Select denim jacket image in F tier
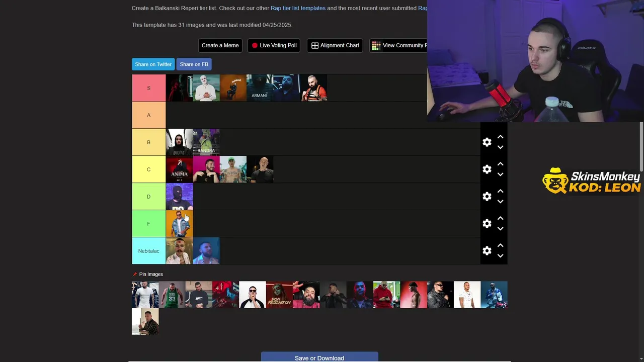The image size is (644, 362). (179, 224)
